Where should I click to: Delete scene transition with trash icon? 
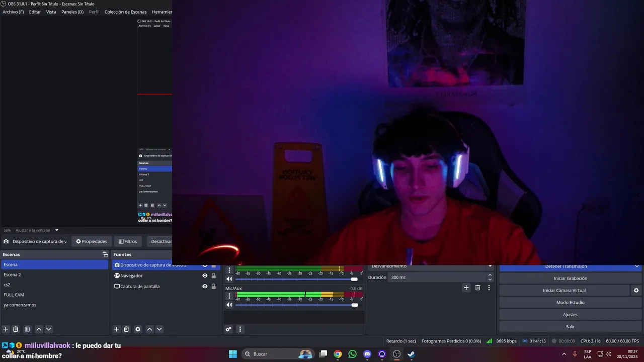click(477, 288)
